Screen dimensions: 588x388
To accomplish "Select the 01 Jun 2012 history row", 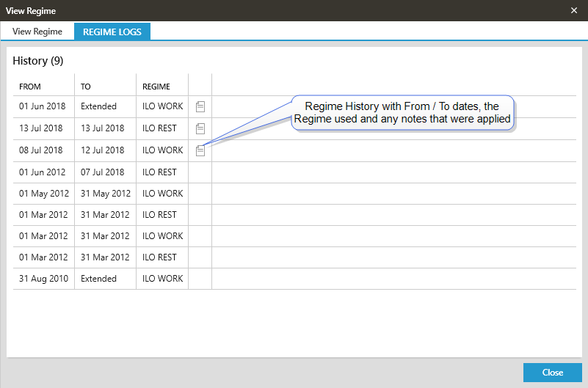I will (43, 172).
